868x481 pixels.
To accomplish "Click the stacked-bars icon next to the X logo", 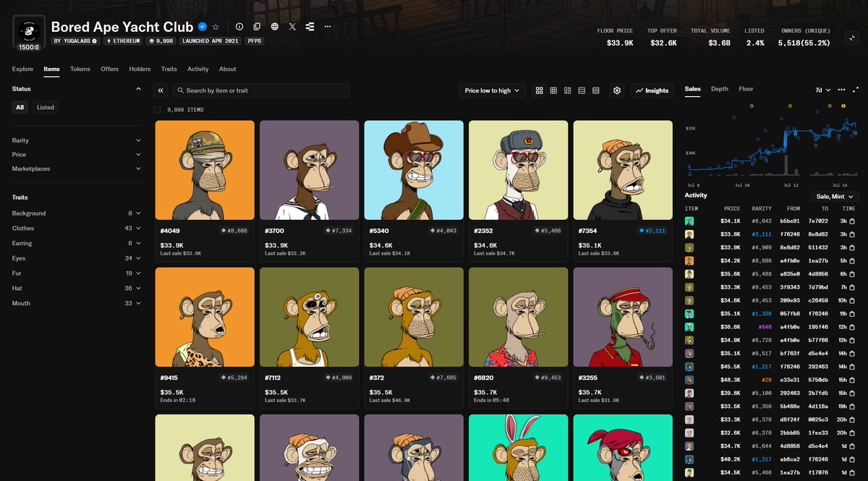I will (310, 27).
